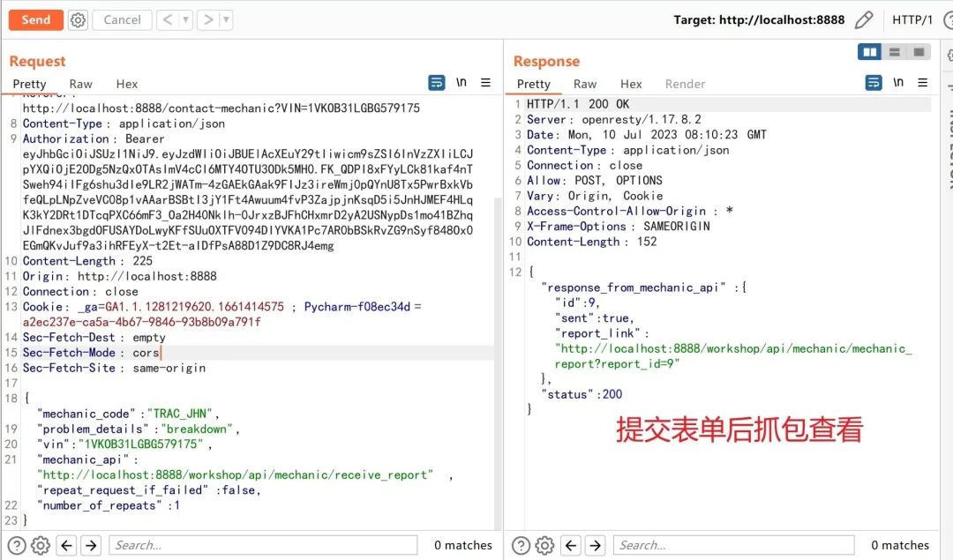Toggle non-printable characters \n in Request panel
This screenshot has width=953, height=560.
pos(461,83)
